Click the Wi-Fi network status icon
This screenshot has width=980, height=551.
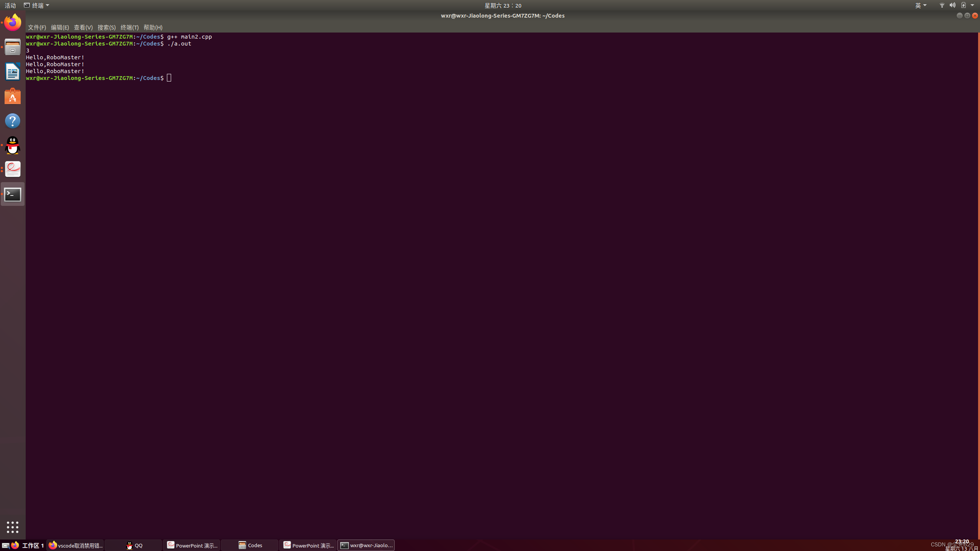pos(942,5)
